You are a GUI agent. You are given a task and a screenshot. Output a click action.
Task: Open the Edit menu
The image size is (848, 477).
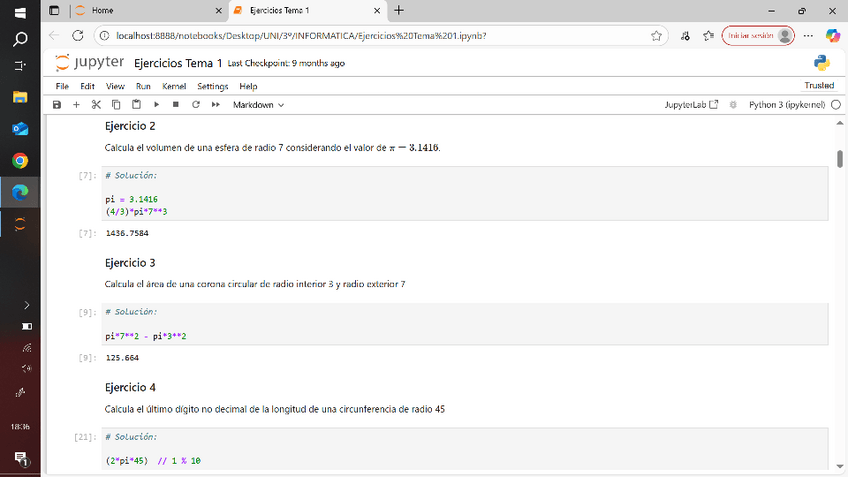pos(87,87)
